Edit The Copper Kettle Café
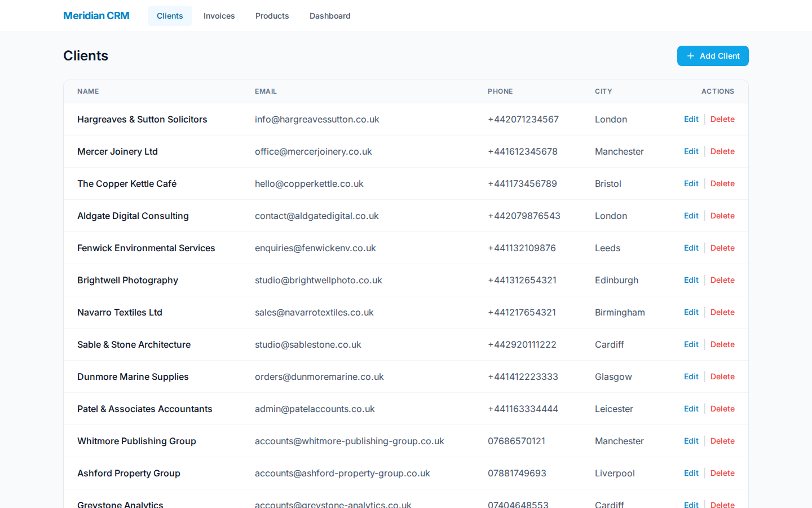The height and width of the screenshot is (508, 812). click(x=691, y=183)
